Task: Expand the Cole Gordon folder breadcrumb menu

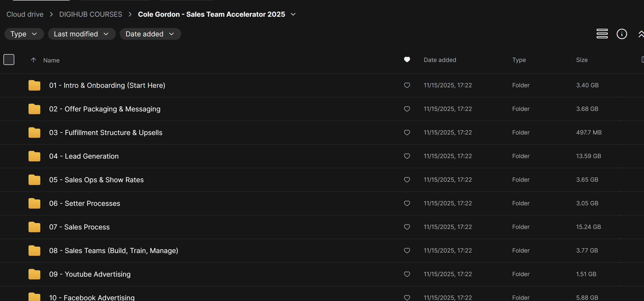Action: coord(293,14)
